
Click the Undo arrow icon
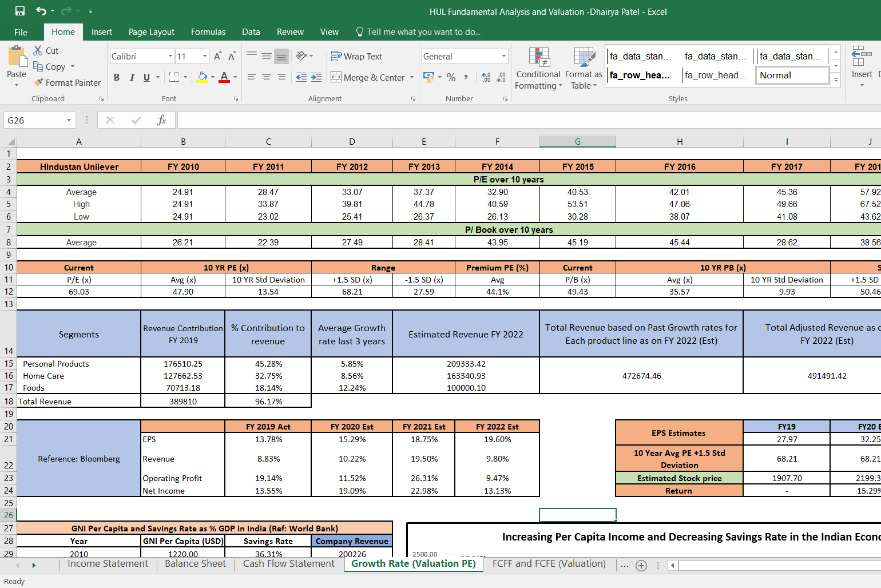(41, 11)
